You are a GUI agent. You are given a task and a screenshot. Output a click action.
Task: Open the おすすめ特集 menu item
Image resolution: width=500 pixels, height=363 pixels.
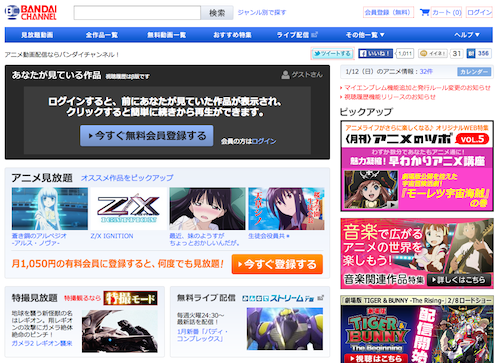[x=232, y=35]
